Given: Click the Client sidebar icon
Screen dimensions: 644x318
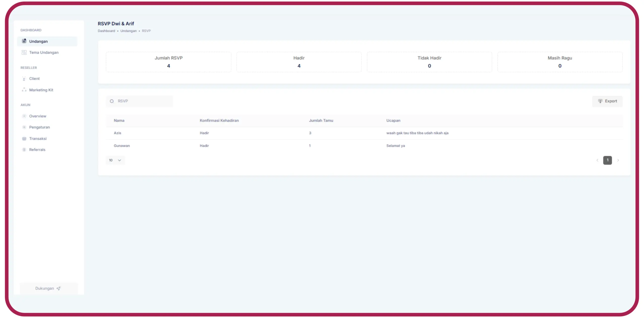Looking at the screenshot, I should pyautogui.click(x=24, y=79).
